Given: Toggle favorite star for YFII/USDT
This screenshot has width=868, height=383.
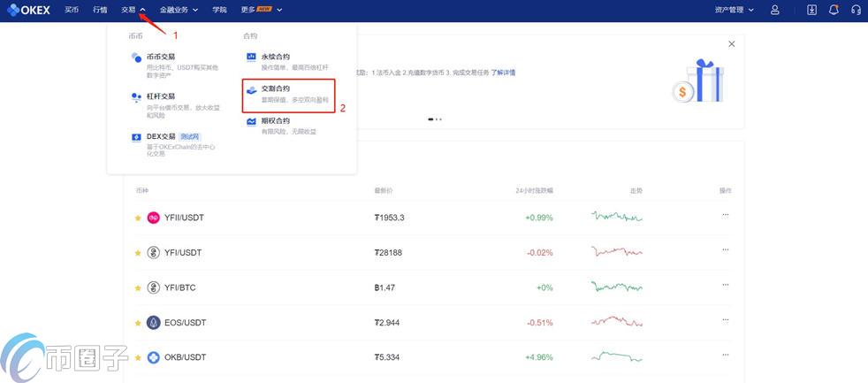Looking at the screenshot, I should point(137,218).
